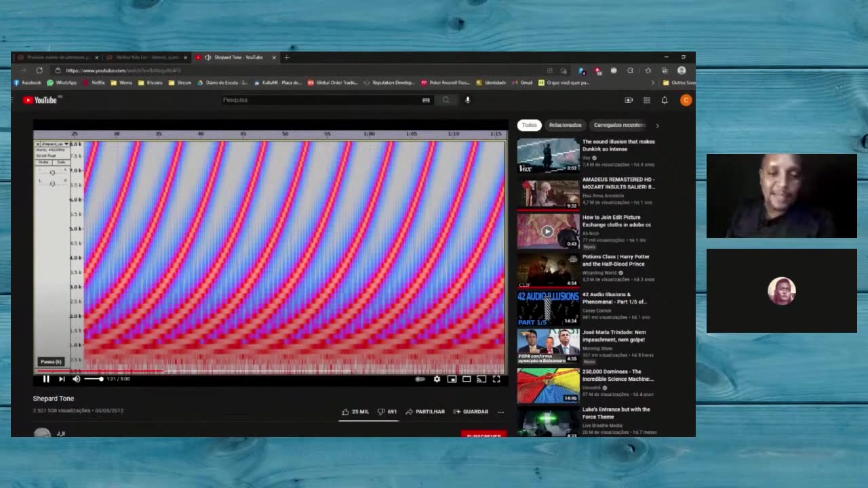
Task: Cast the video to a device
Action: click(481, 379)
